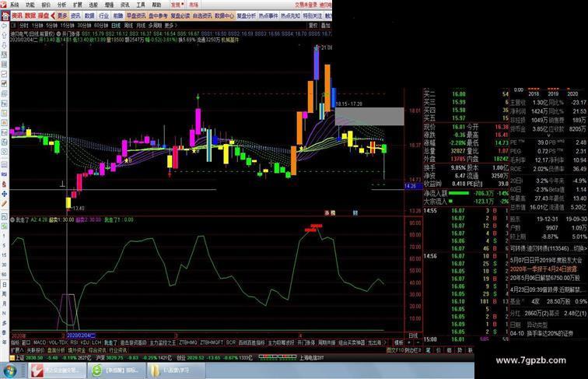Select the MACD indicator tab
Viewport: 588px width, 379px height.
click(40, 342)
